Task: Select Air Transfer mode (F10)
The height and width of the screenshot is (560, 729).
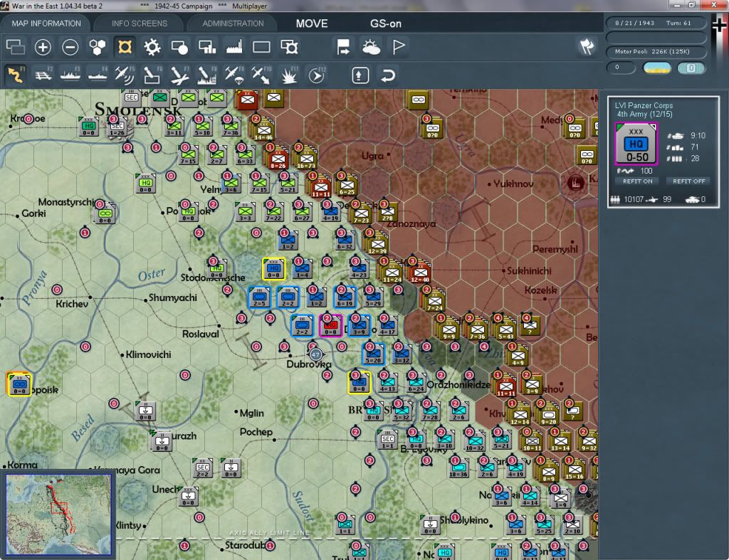Action: pos(261,75)
